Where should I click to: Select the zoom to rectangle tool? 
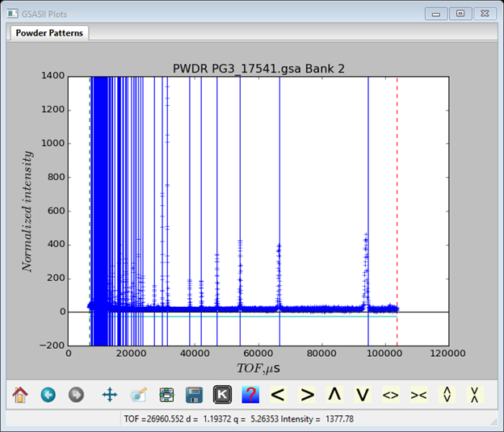(138, 395)
